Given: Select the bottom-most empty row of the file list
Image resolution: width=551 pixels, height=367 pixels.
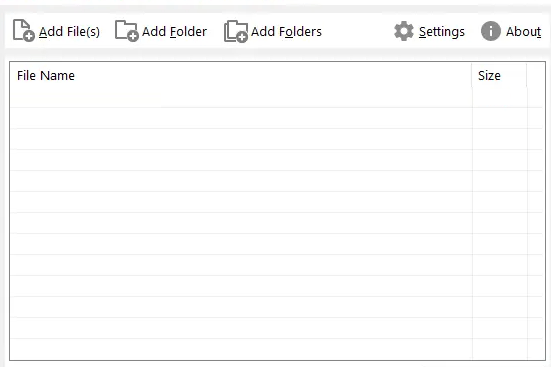Looking at the screenshot, I should (x=278, y=349).
